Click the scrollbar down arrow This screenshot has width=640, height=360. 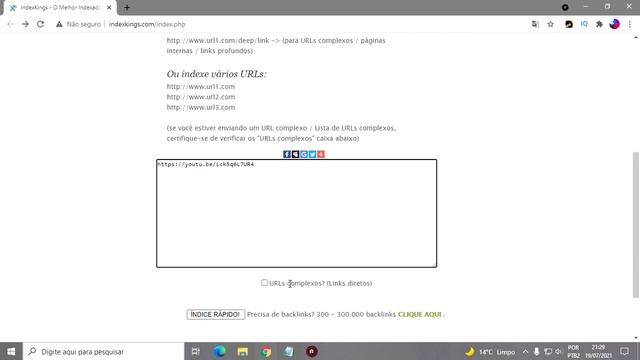[636, 338]
